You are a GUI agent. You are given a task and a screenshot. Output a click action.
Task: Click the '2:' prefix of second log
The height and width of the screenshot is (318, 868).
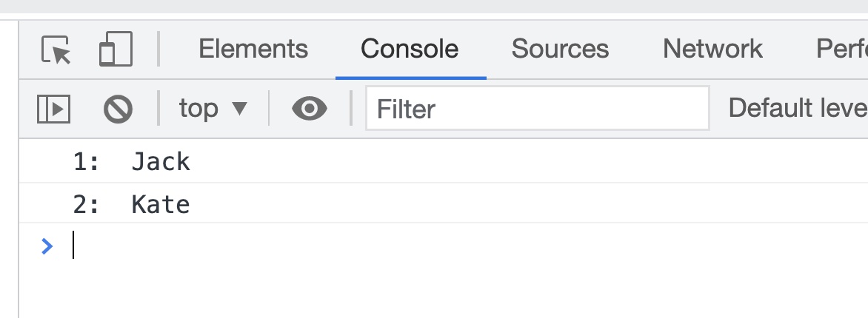coord(86,204)
